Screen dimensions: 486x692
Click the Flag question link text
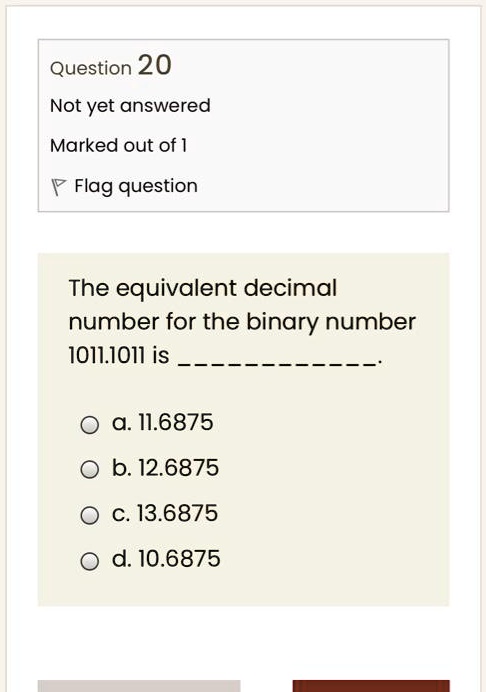pos(136,186)
